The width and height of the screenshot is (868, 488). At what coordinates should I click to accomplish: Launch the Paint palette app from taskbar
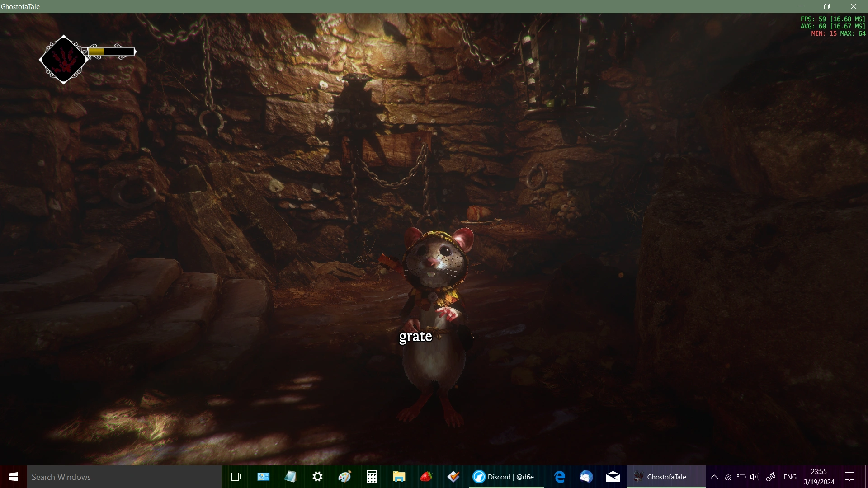(344, 477)
